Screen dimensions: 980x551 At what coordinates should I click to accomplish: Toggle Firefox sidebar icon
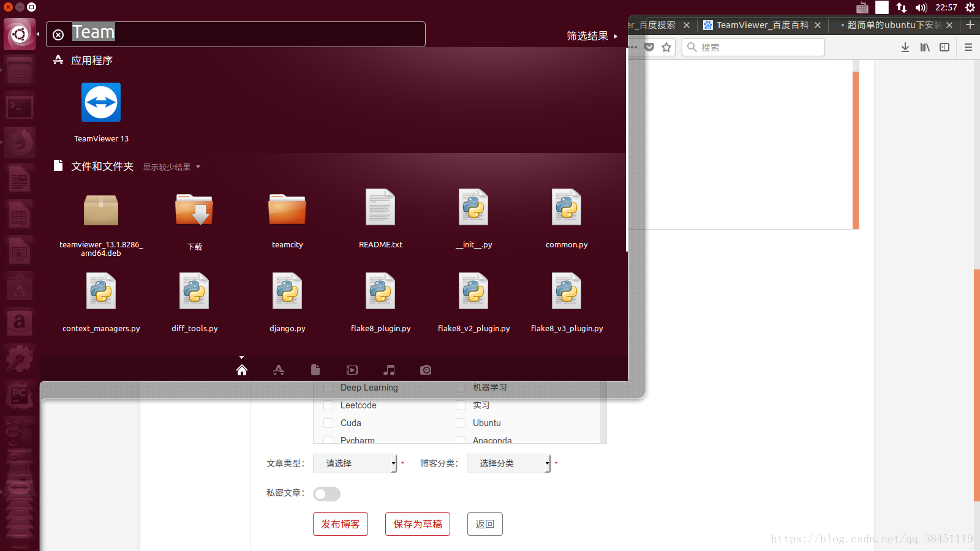944,47
